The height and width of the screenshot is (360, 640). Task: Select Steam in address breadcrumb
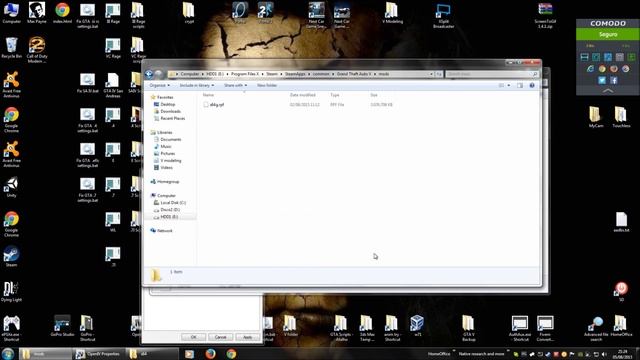(x=272, y=74)
